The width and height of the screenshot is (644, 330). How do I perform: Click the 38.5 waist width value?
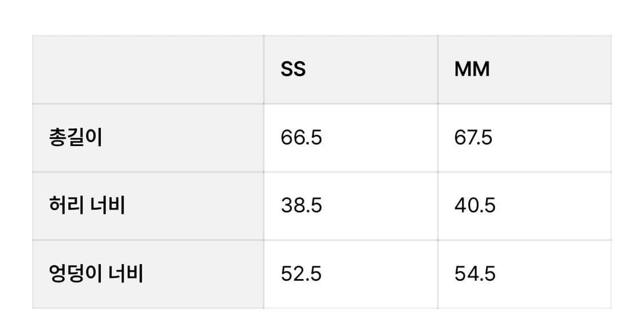click(x=301, y=206)
